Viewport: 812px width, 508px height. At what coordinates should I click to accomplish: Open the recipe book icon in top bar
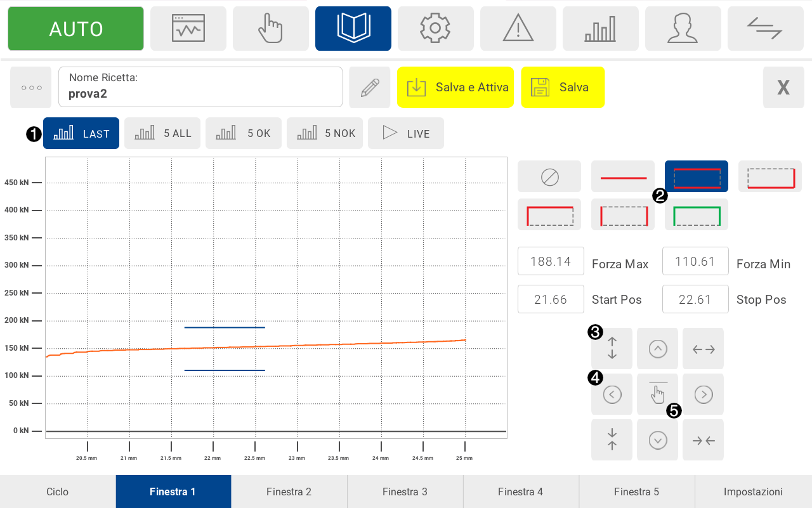[353, 29]
